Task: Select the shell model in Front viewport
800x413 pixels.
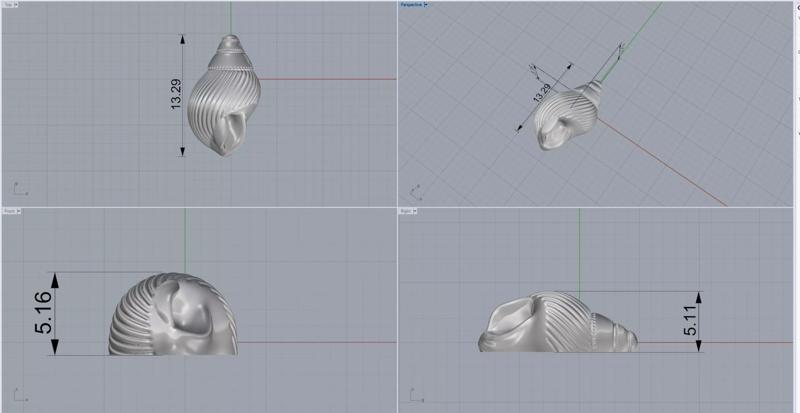Action: coord(173,314)
